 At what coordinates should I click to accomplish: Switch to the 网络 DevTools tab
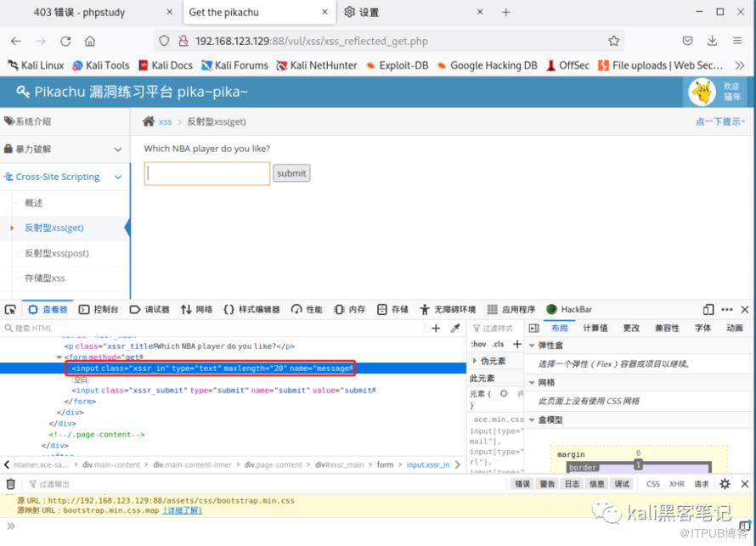coord(197,310)
